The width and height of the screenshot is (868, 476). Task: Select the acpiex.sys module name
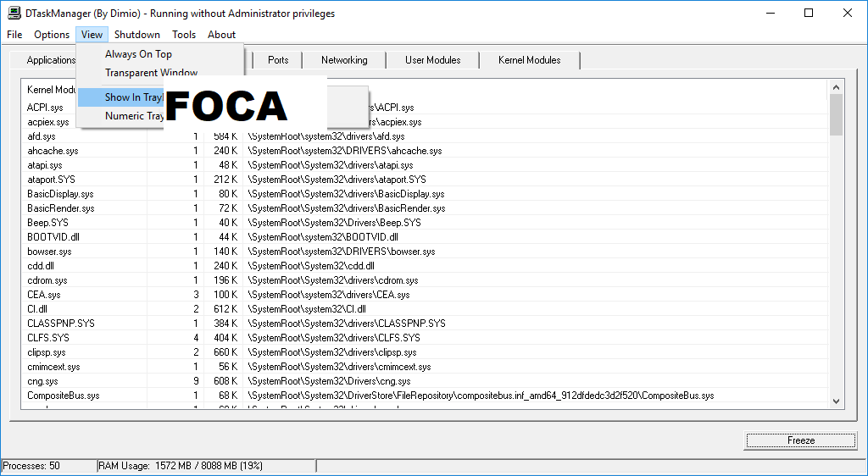[x=48, y=122]
